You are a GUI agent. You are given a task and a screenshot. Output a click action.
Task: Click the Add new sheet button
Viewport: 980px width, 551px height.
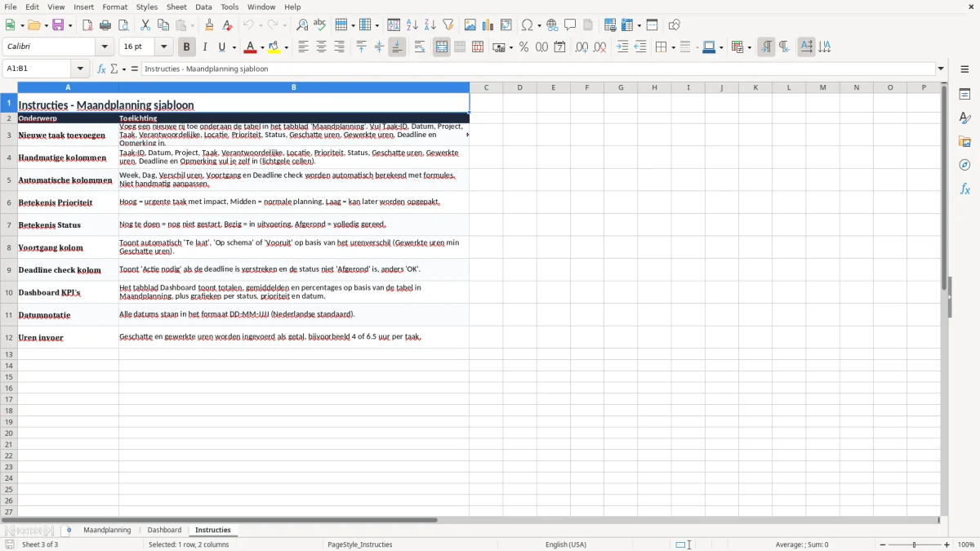69,531
